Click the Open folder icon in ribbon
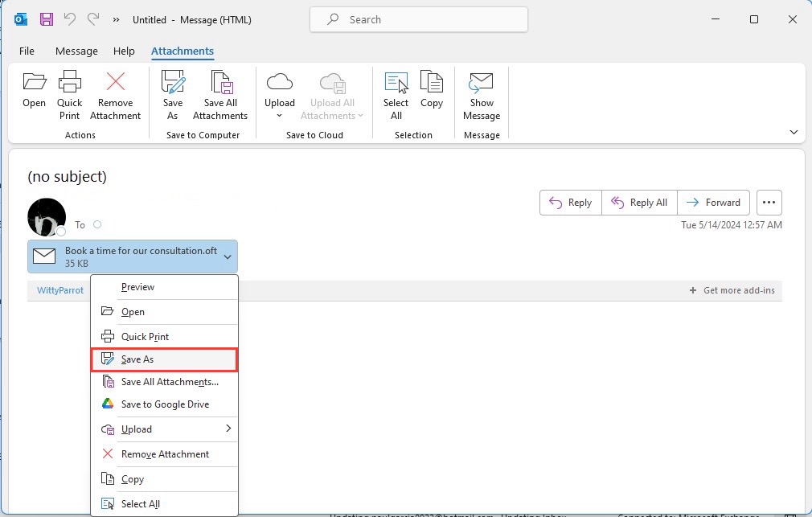The image size is (812, 517). pyautogui.click(x=35, y=82)
